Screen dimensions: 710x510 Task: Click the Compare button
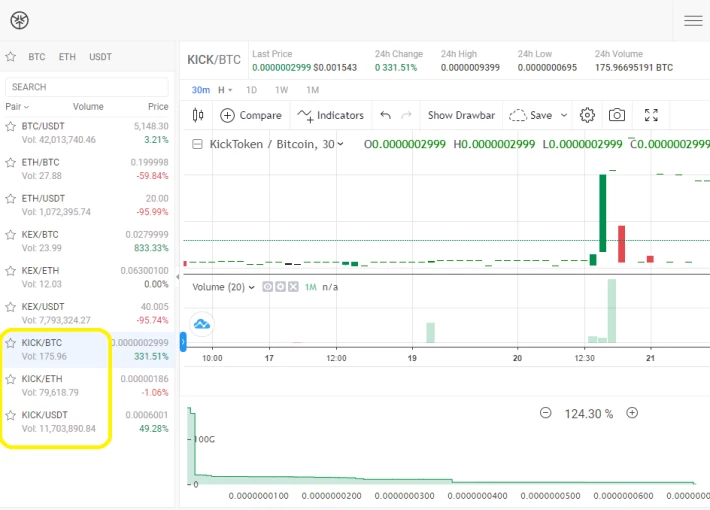point(251,115)
